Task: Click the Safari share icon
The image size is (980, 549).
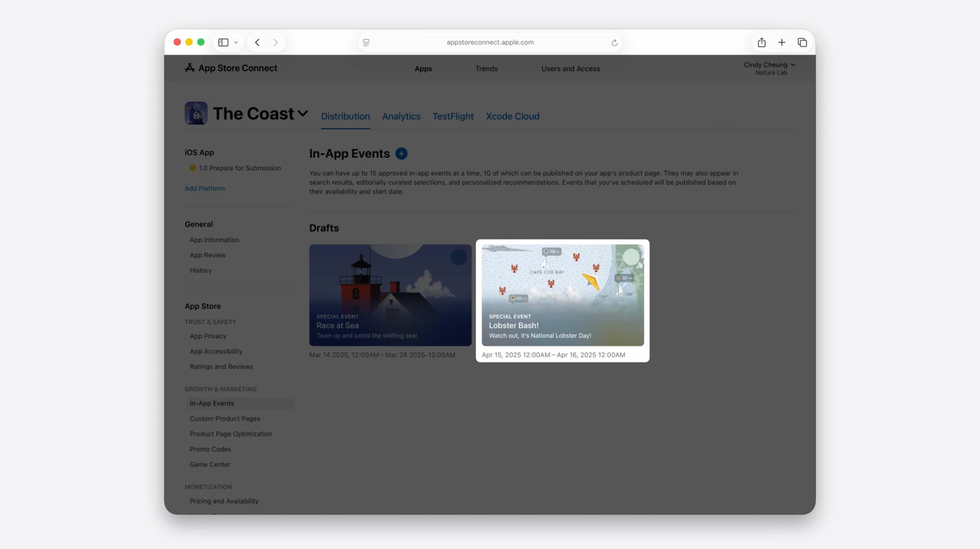Action: [x=761, y=42]
